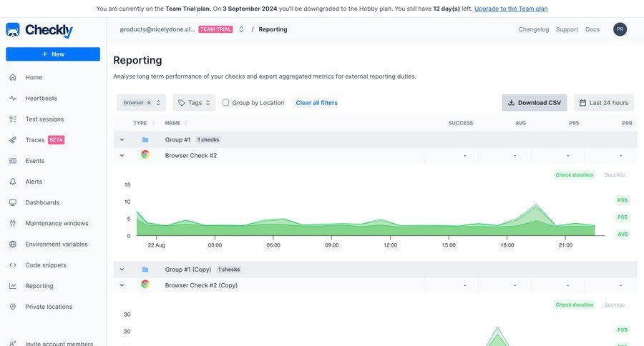Click the Download CSV button
644x346 pixels.
[x=534, y=103]
